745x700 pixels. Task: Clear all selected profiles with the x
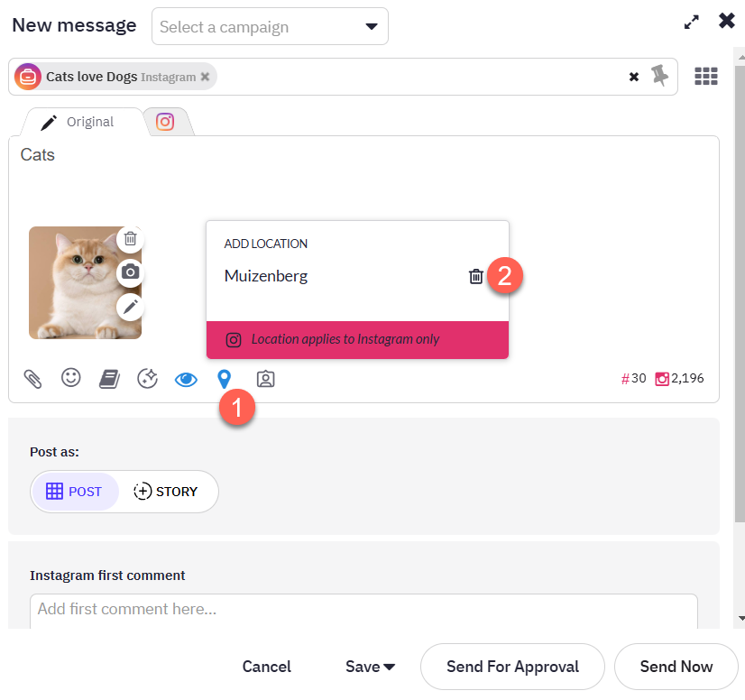[634, 77]
